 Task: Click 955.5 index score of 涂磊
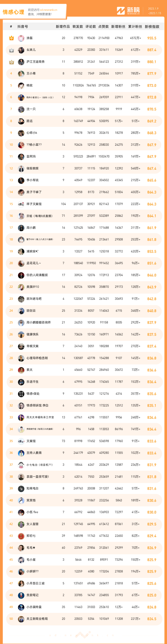(152, 38)
